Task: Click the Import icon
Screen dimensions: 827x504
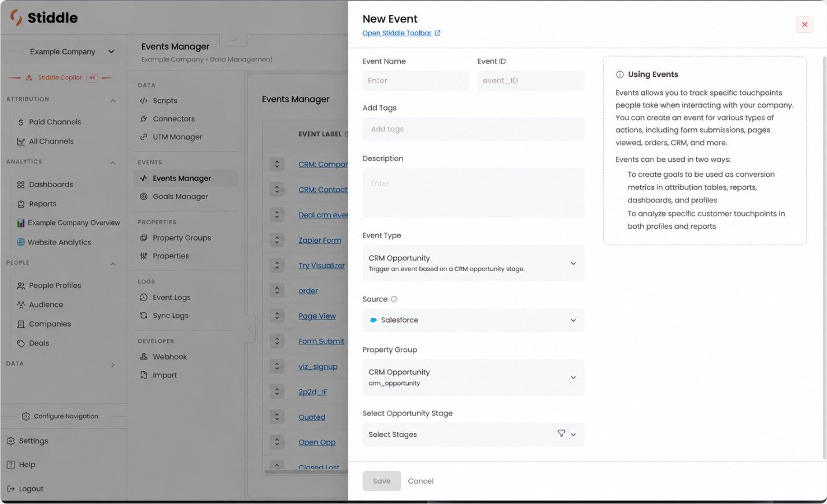Action: pos(143,375)
